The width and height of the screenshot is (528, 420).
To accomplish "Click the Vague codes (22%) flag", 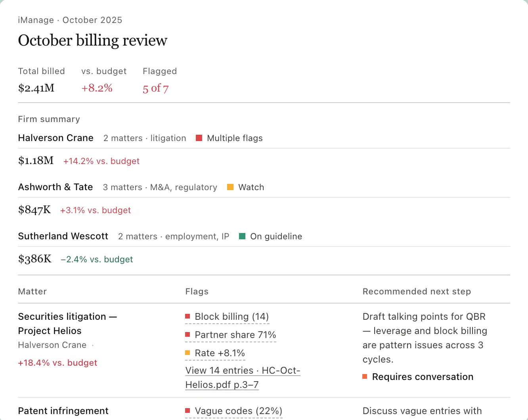I will [234, 411].
